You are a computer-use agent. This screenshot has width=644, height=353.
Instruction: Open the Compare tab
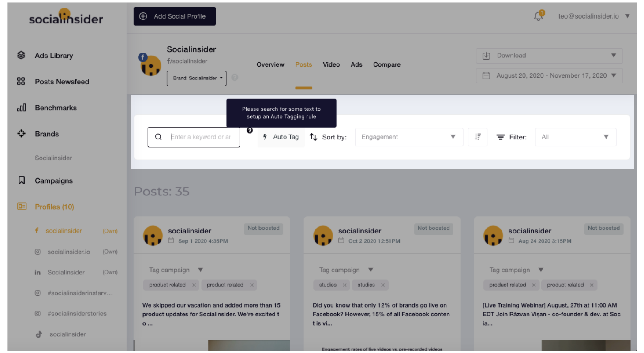coord(387,64)
